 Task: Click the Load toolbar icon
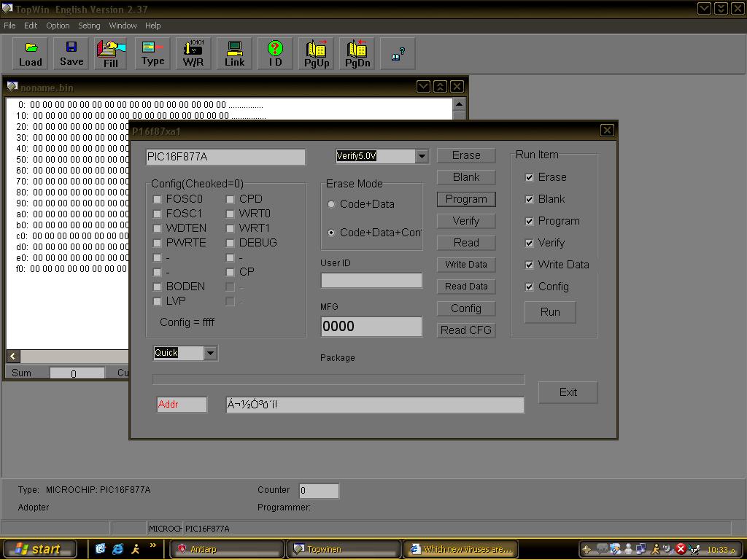click(x=30, y=54)
